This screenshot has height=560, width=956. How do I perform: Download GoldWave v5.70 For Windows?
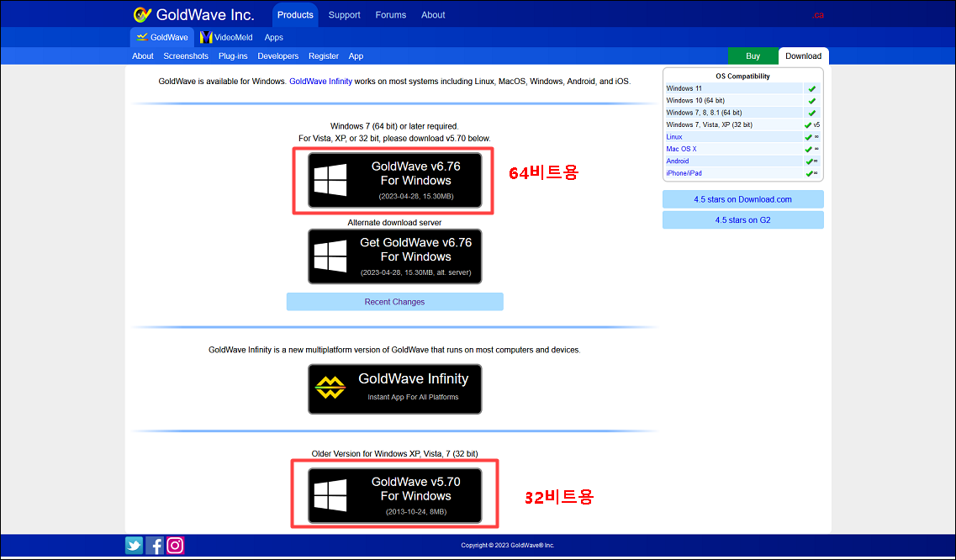pos(395,495)
